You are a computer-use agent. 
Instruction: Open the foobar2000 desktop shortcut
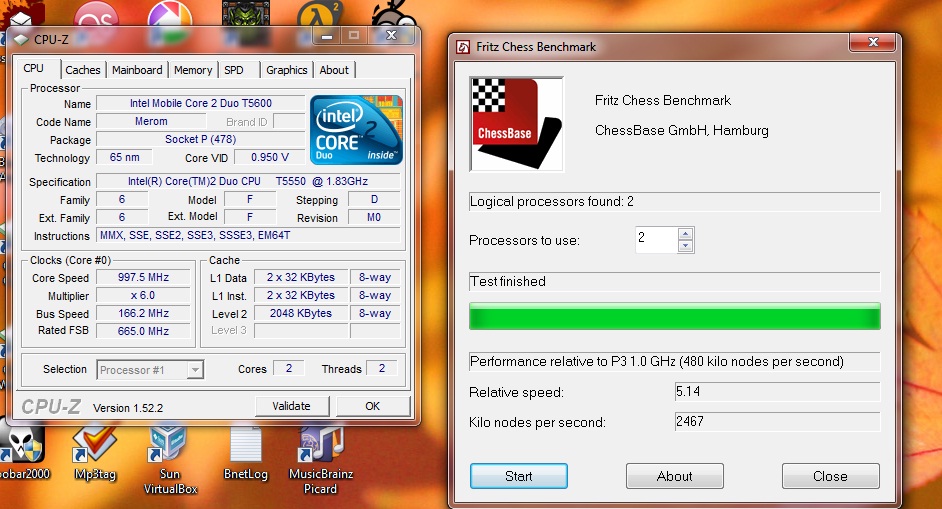point(23,452)
